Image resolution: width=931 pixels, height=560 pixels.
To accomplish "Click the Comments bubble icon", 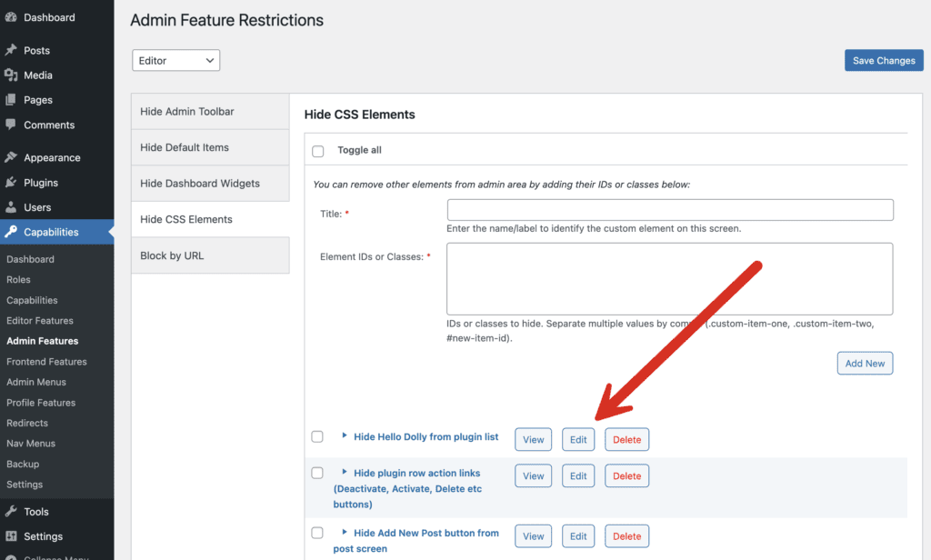I will (x=11, y=125).
